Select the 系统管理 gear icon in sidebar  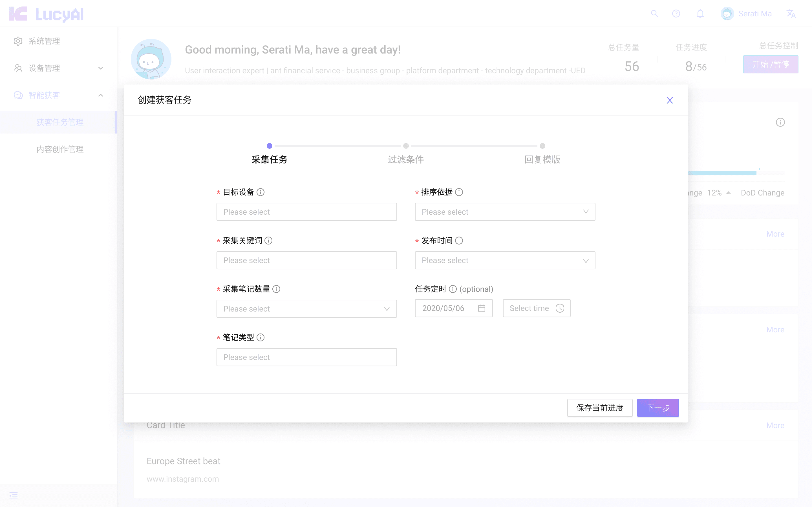18,41
